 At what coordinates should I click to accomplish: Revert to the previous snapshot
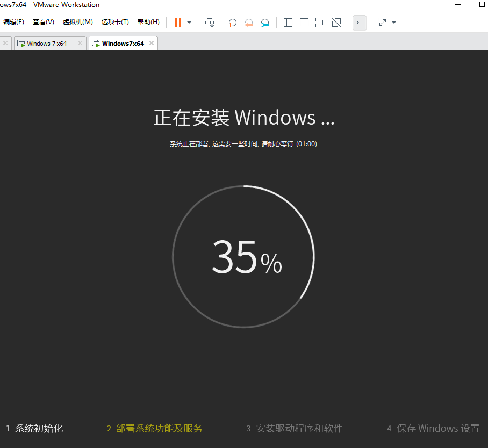[x=249, y=23]
